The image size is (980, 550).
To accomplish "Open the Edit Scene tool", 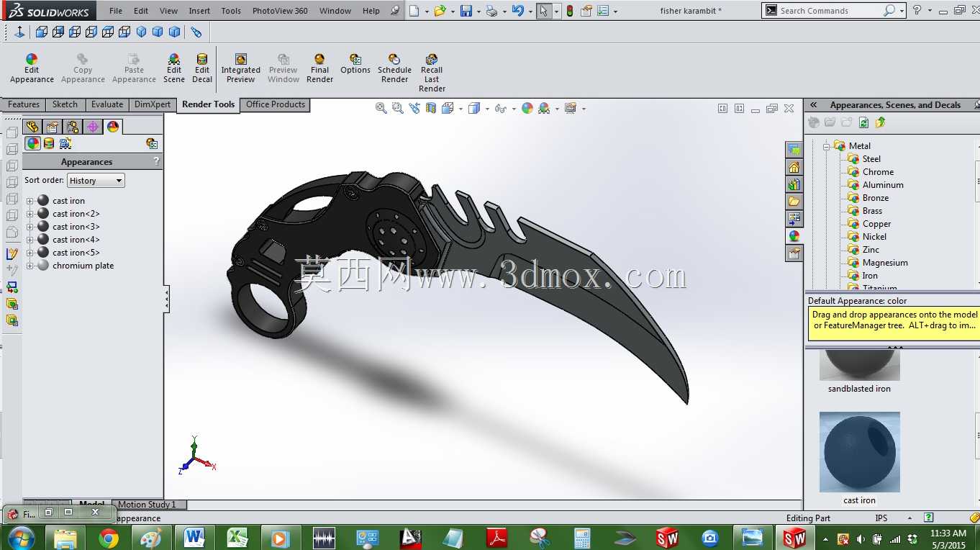I will (x=174, y=69).
